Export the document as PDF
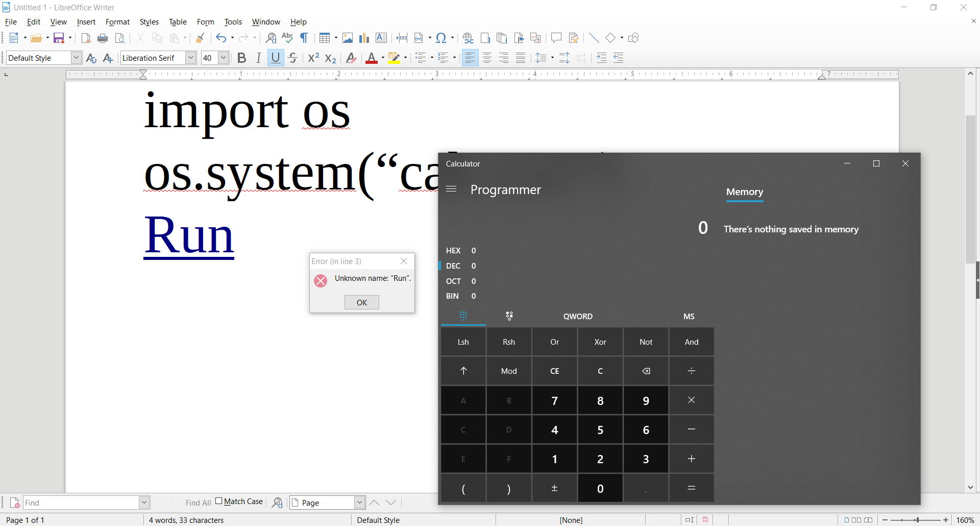The width and height of the screenshot is (980, 526). coord(85,38)
